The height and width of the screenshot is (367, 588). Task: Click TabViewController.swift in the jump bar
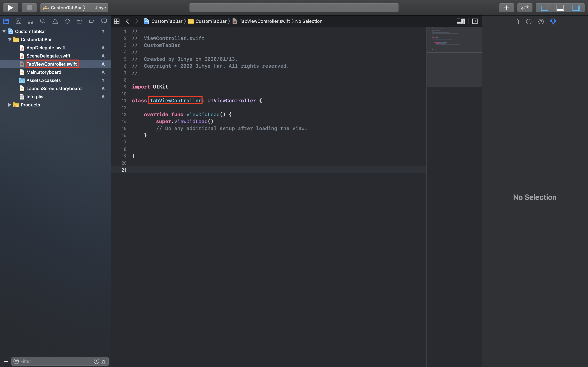[x=264, y=21]
